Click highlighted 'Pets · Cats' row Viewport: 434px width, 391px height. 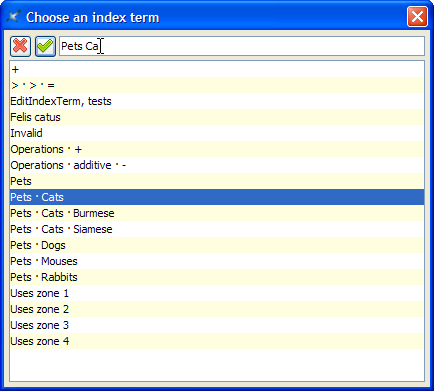217,197
